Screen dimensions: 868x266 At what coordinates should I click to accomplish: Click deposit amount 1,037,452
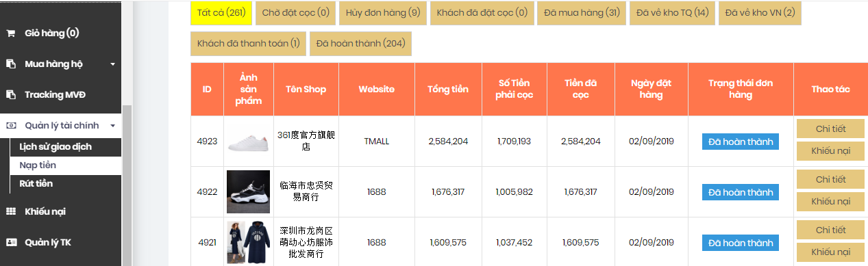pos(514,243)
